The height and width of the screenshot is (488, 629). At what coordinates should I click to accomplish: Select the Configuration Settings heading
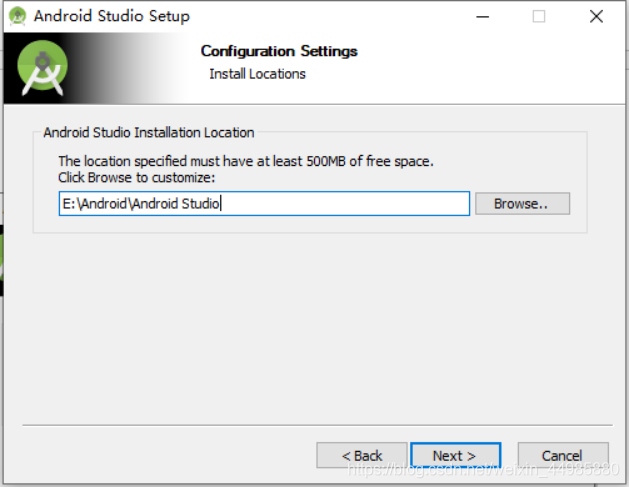point(279,51)
